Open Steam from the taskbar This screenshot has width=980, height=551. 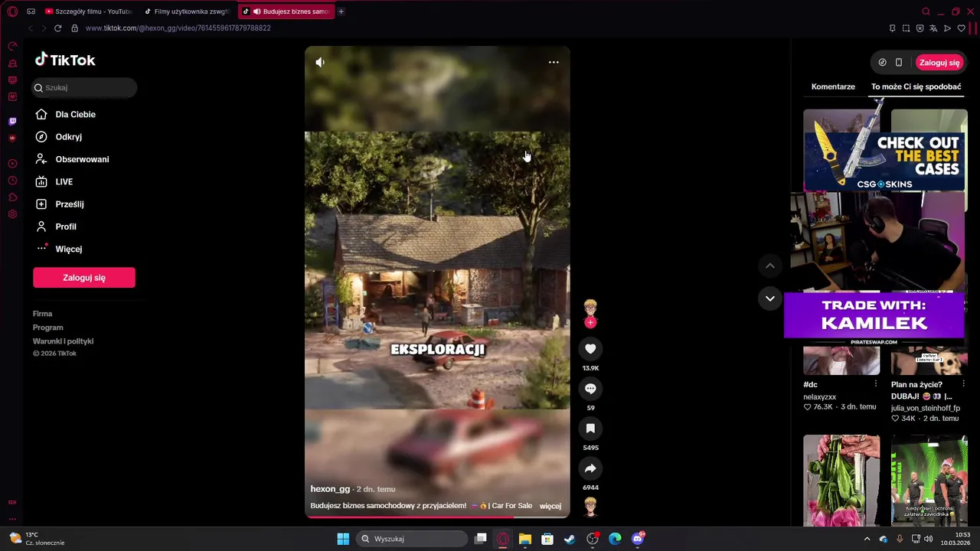(x=569, y=539)
